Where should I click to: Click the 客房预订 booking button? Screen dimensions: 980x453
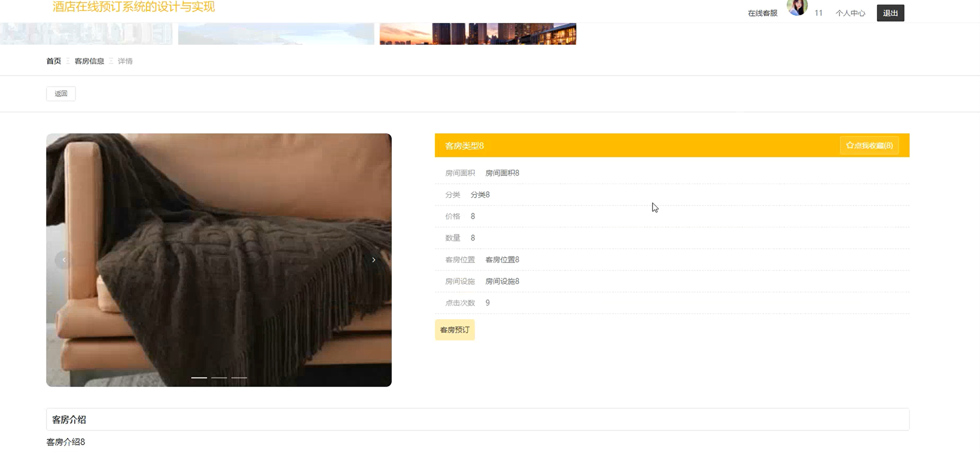pos(455,330)
